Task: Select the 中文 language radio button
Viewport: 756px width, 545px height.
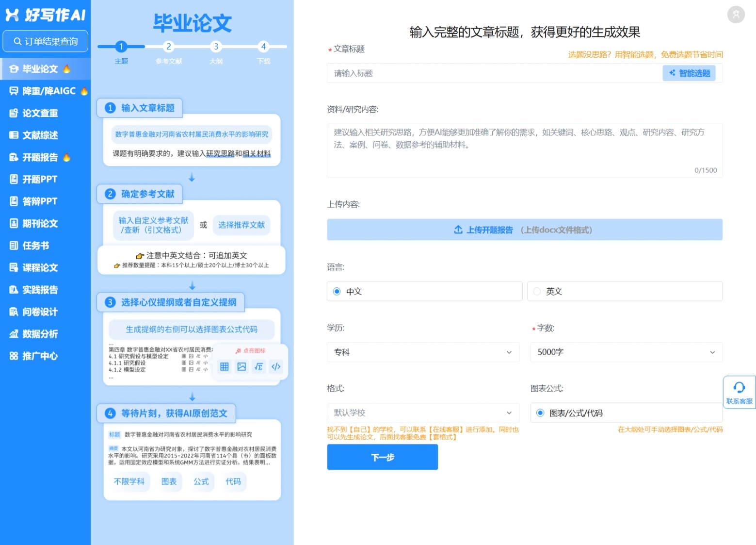Action: pyautogui.click(x=337, y=291)
